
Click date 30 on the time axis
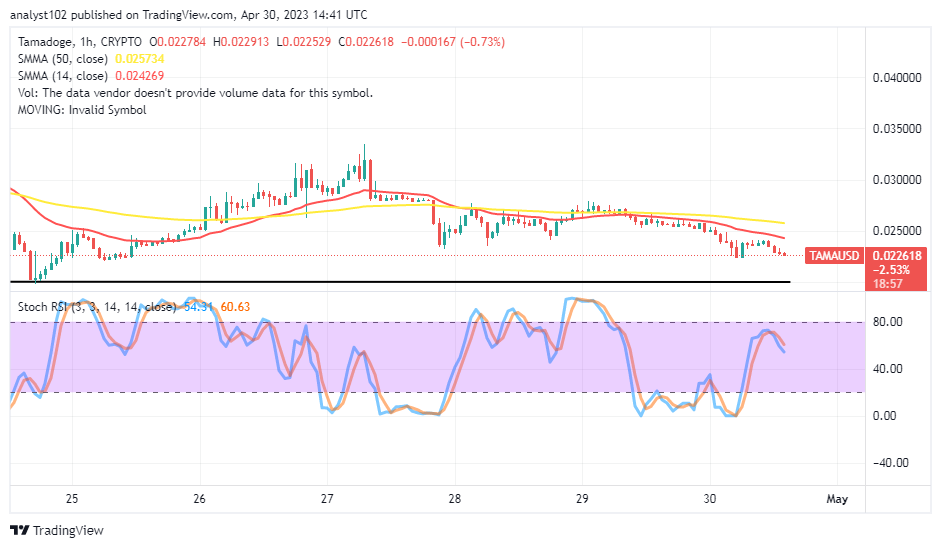[x=710, y=499]
